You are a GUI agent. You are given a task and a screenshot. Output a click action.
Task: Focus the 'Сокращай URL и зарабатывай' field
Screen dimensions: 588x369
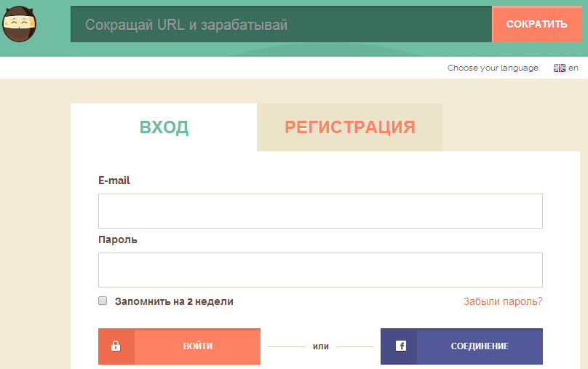pos(281,25)
